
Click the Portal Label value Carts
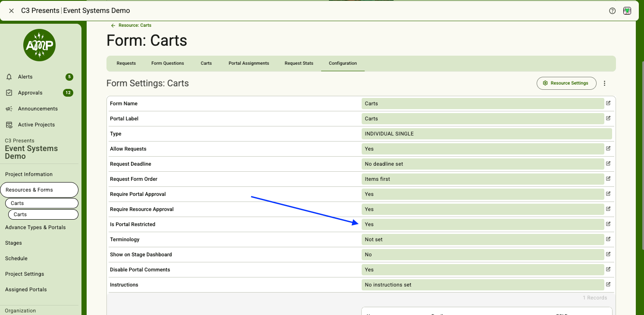(483, 119)
